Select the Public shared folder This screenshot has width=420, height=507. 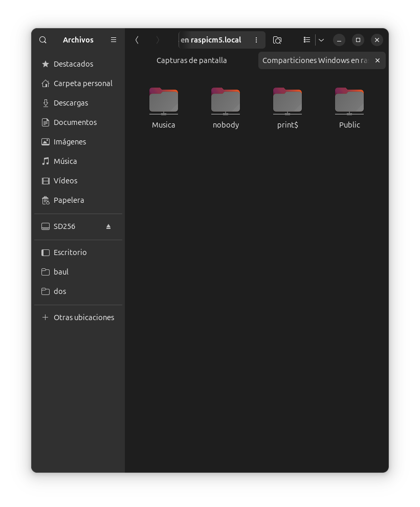coord(349,101)
